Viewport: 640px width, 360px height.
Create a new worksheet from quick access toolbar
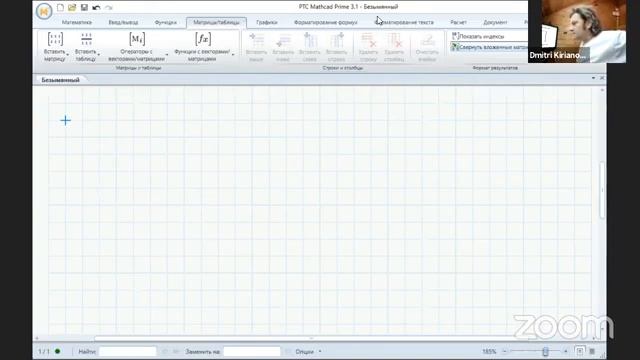point(60,7)
